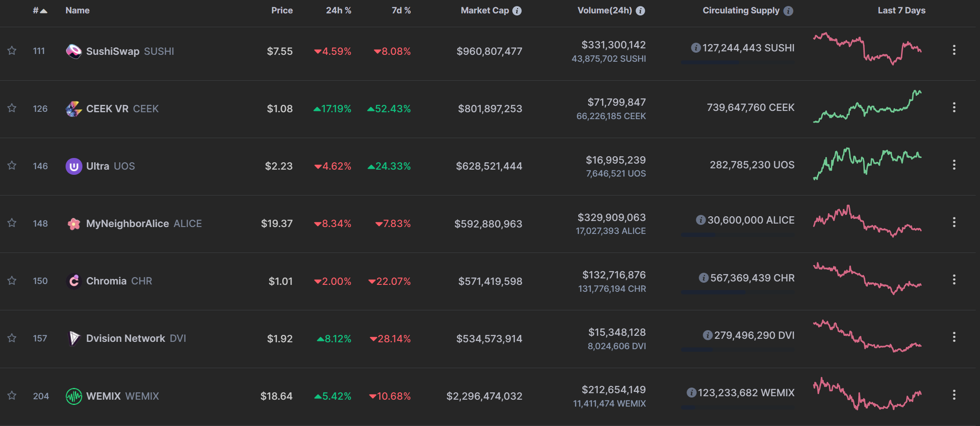980x426 pixels.
Task: Click Chromia volume $132,716,876
Action: [614, 275]
